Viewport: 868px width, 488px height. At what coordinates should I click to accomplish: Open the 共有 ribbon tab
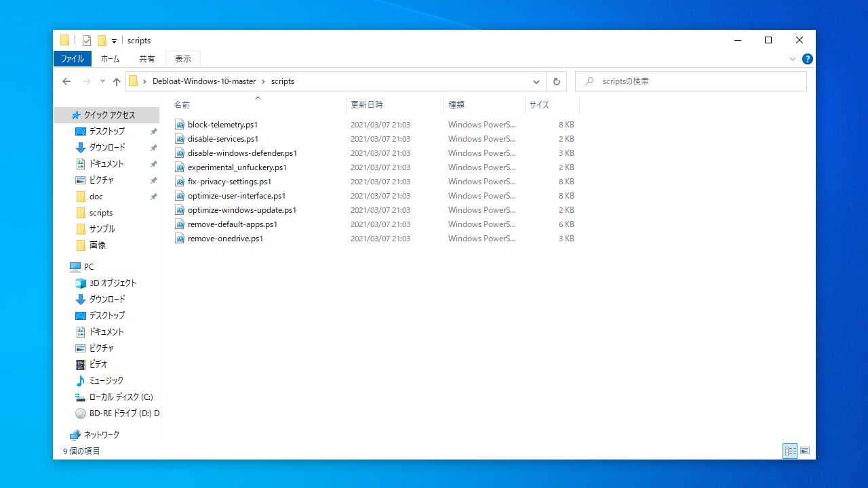coord(147,59)
